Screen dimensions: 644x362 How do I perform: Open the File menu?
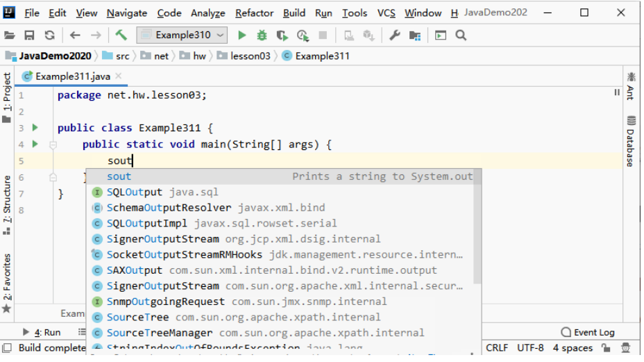32,13
